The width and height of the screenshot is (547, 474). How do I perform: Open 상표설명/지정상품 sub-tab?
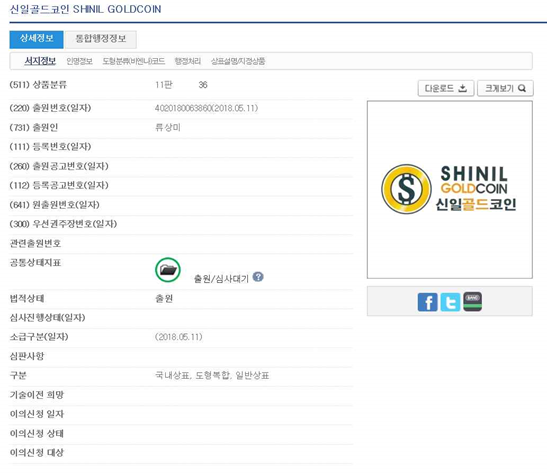(238, 61)
